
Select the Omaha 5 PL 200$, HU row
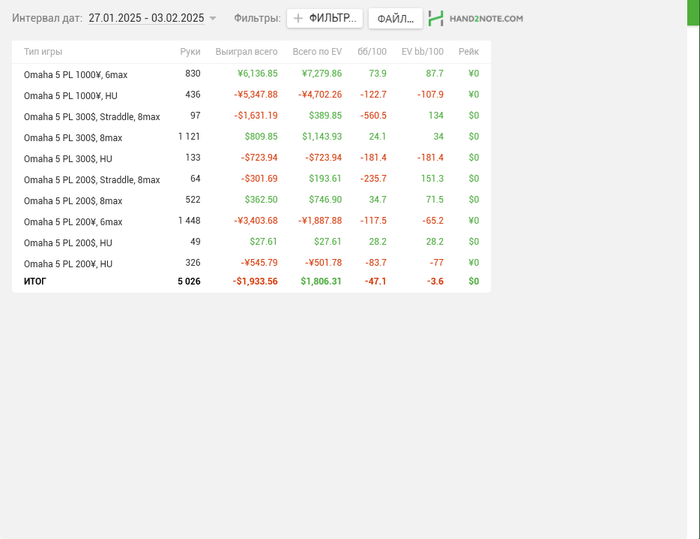click(251, 242)
